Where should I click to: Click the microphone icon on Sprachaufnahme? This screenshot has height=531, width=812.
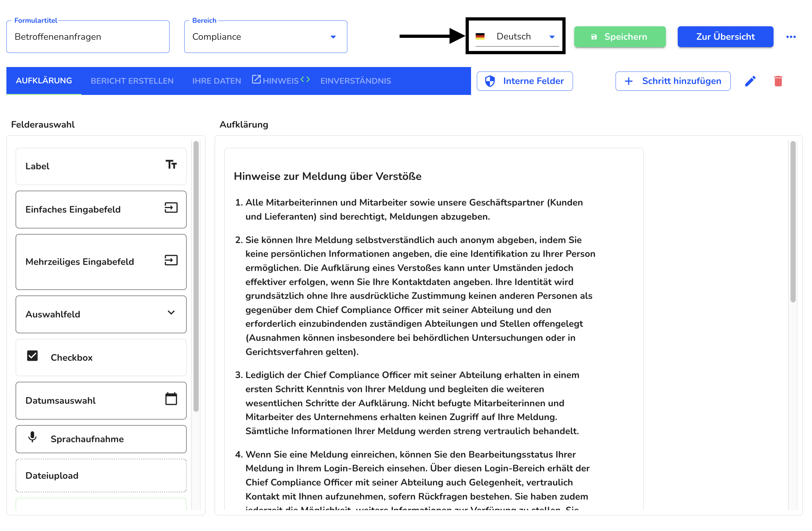tap(32, 437)
